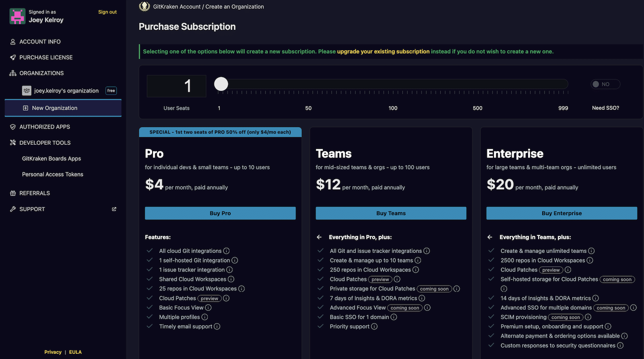Open Developer Tools section
Image resolution: width=644 pixels, height=359 pixels.
pyautogui.click(x=45, y=143)
